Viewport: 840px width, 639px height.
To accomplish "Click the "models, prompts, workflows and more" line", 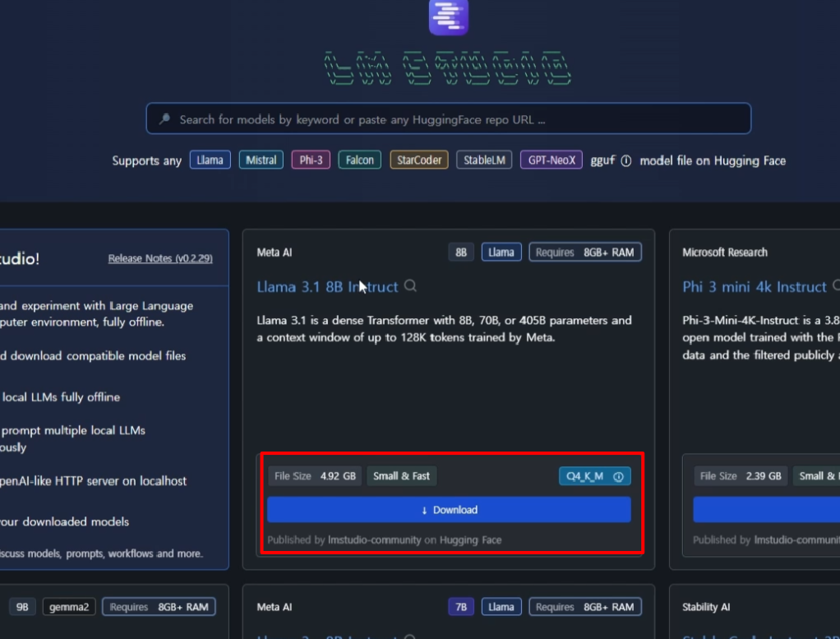I will [x=102, y=553].
